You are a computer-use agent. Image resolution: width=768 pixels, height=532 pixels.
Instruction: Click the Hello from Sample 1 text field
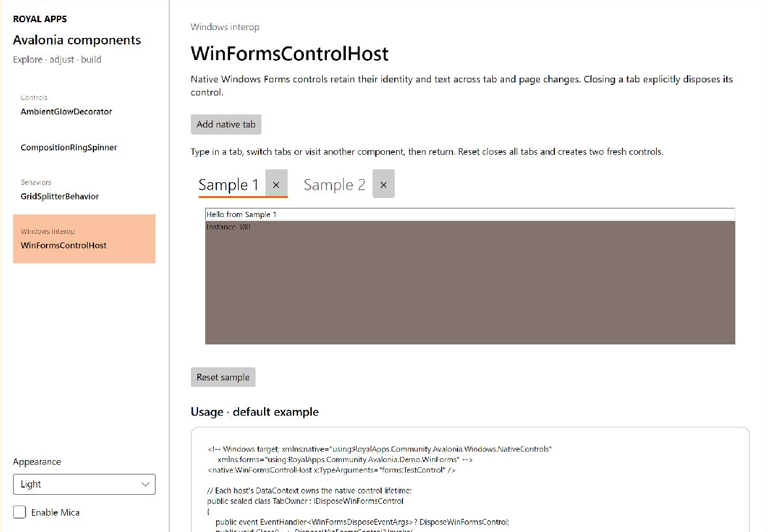pyautogui.click(x=470, y=214)
